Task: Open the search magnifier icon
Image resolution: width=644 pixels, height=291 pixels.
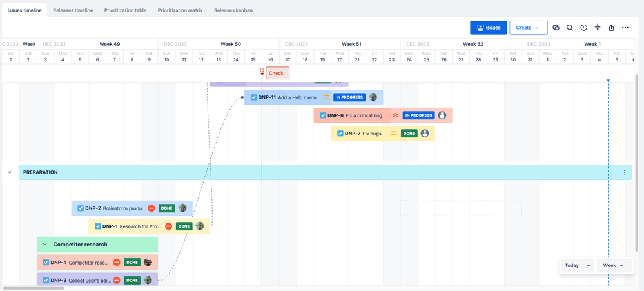Action: tap(570, 28)
